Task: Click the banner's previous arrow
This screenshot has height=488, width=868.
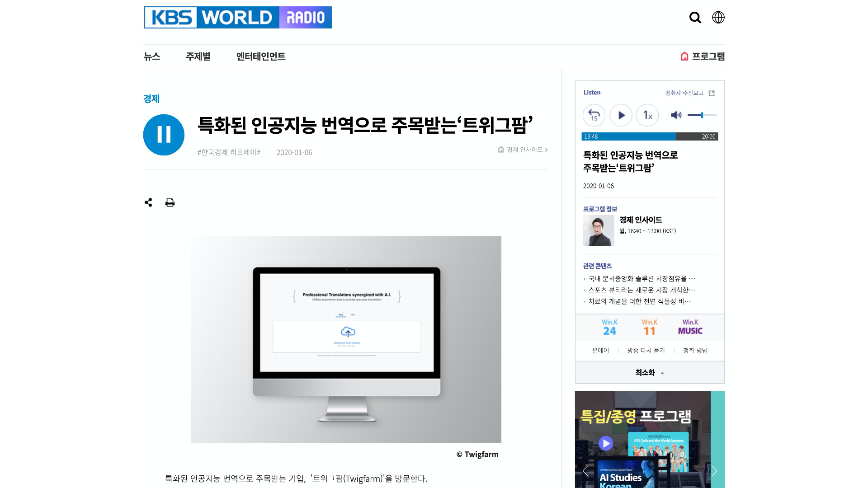Action: [585, 471]
